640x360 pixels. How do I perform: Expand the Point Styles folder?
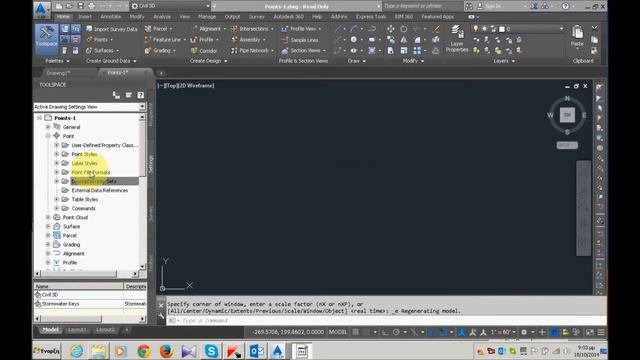[57, 154]
